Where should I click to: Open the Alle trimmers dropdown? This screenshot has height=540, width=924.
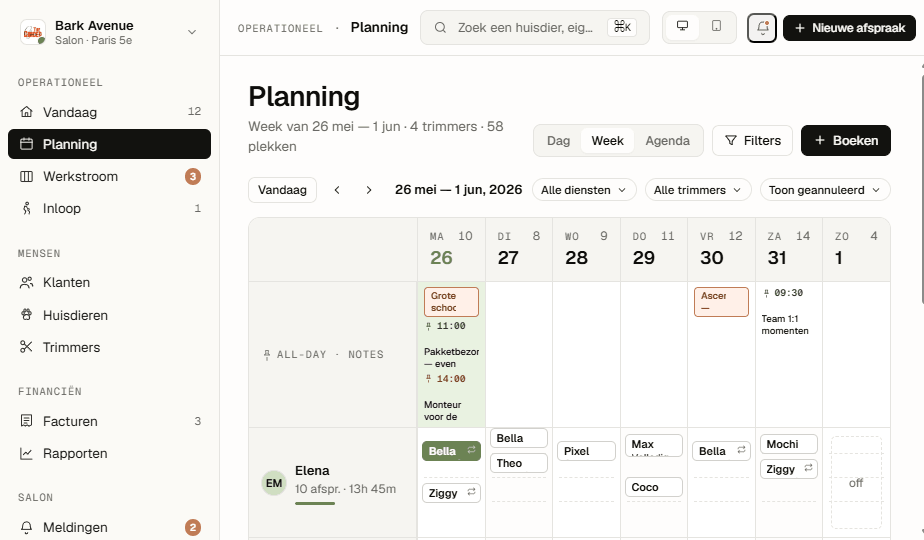coord(698,190)
